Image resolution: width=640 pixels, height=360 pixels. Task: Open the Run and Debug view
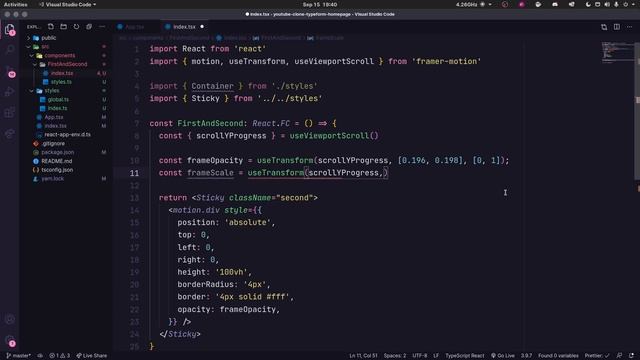pyautogui.click(x=10, y=92)
